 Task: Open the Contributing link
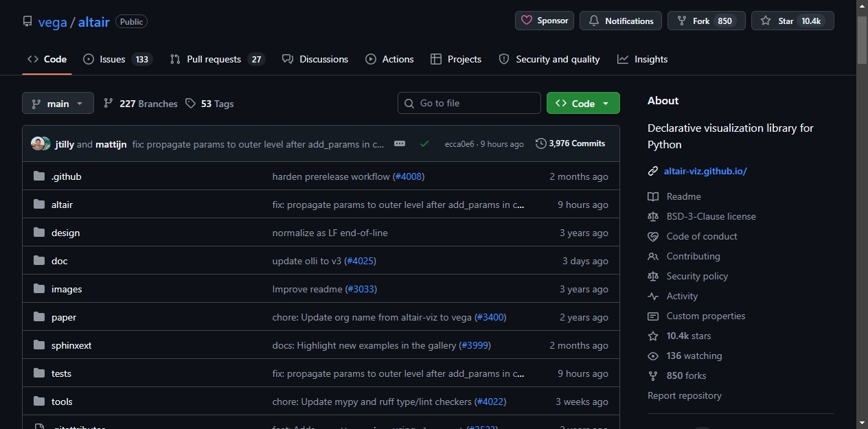point(693,256)
